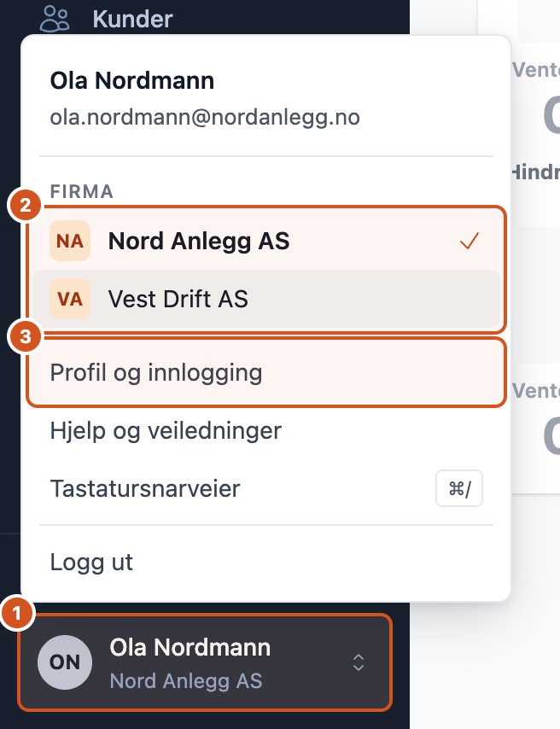Click the ⌘/ keyboard shortcut badge
This screenshot has width=560, height=729.
pos(459,488)
